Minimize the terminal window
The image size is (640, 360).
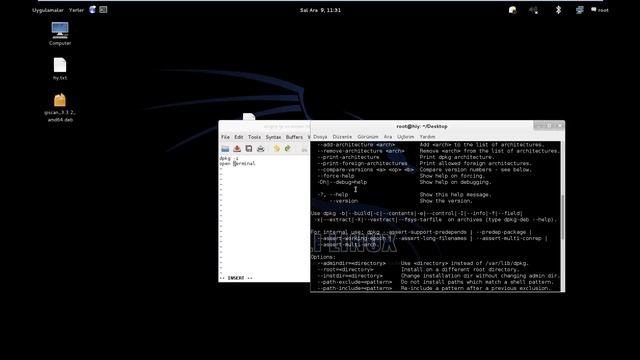click(x=539, y=126)
